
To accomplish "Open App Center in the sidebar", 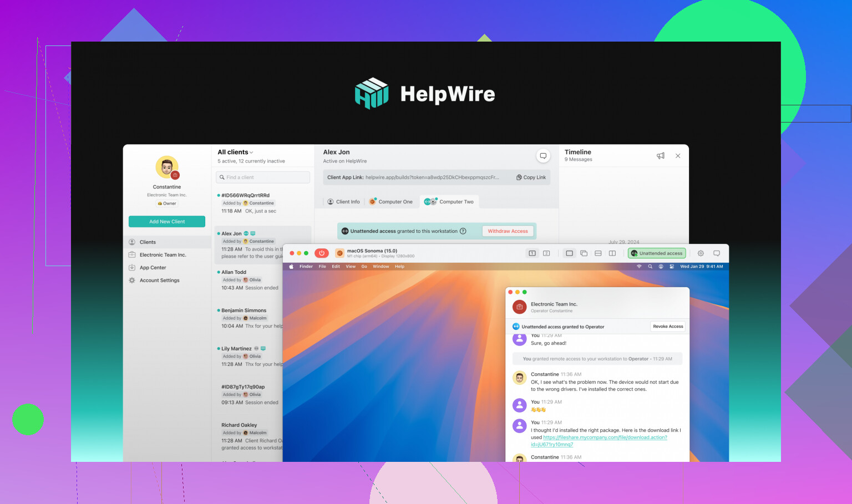I will (x=153, y=268).
